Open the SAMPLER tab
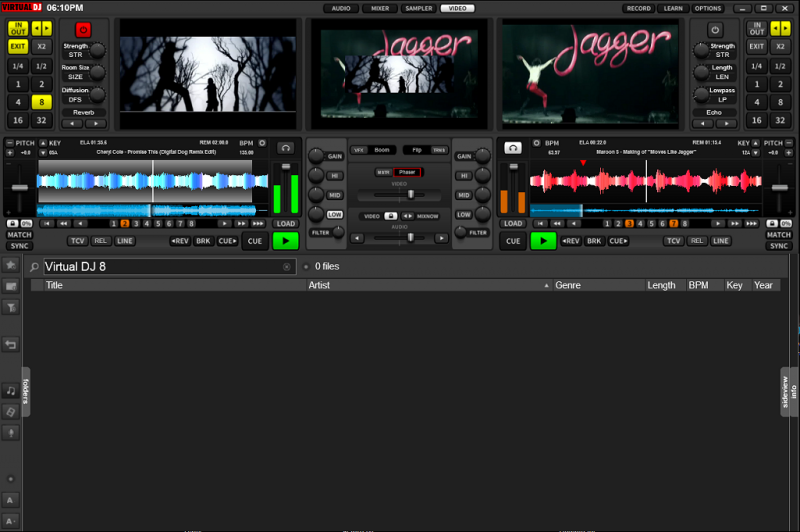 tap(418, 8)
